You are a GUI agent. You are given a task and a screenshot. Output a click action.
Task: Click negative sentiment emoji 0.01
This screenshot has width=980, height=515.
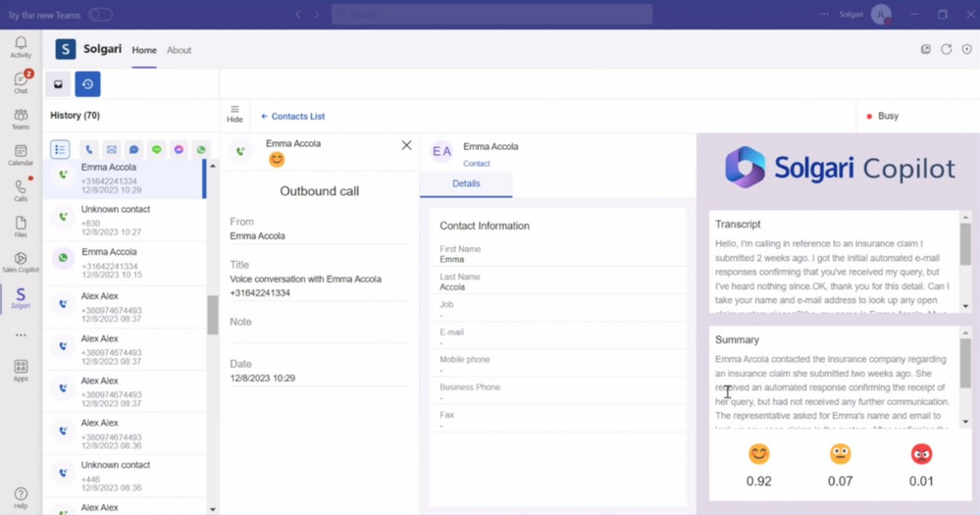pyautogui.click(x=921, y=454)
